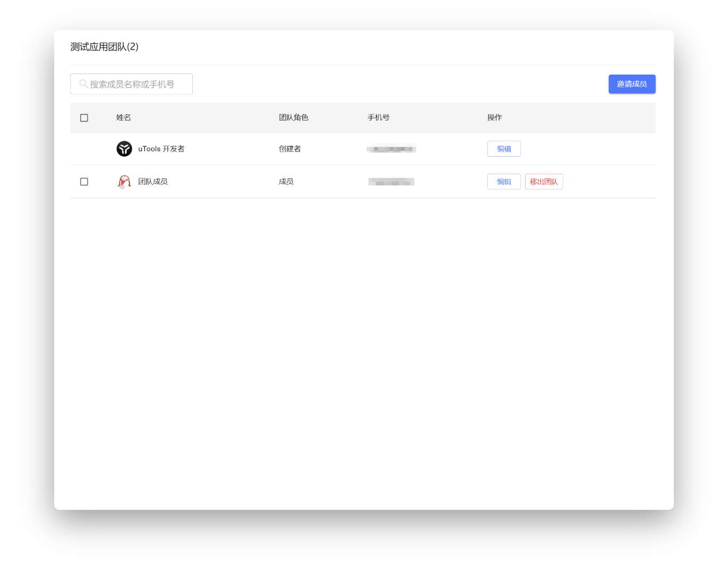Click the 姓名 column header

[124, 118]
